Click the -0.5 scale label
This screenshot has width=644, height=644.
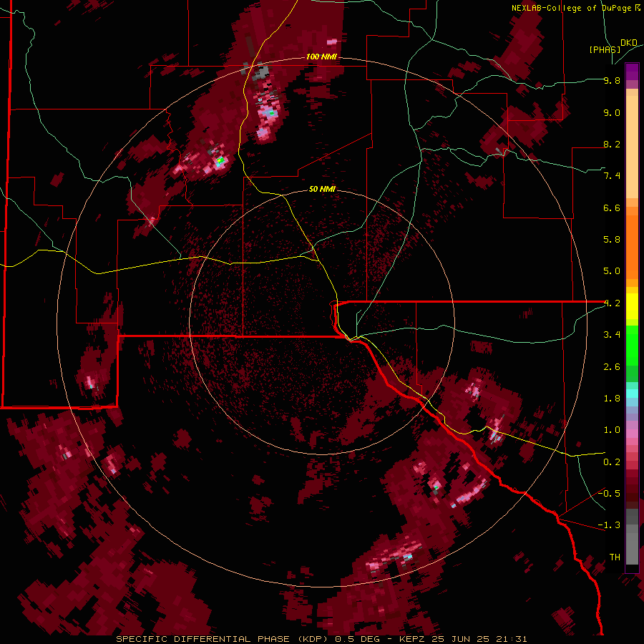point(609,494)
